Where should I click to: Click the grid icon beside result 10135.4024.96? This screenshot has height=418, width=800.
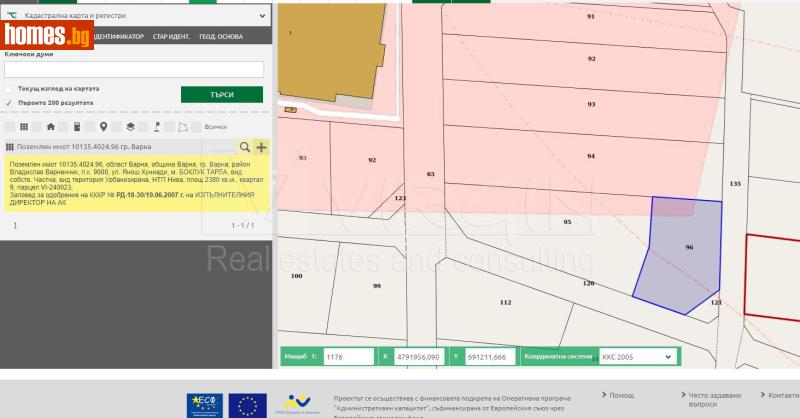(x=9, y=147)
